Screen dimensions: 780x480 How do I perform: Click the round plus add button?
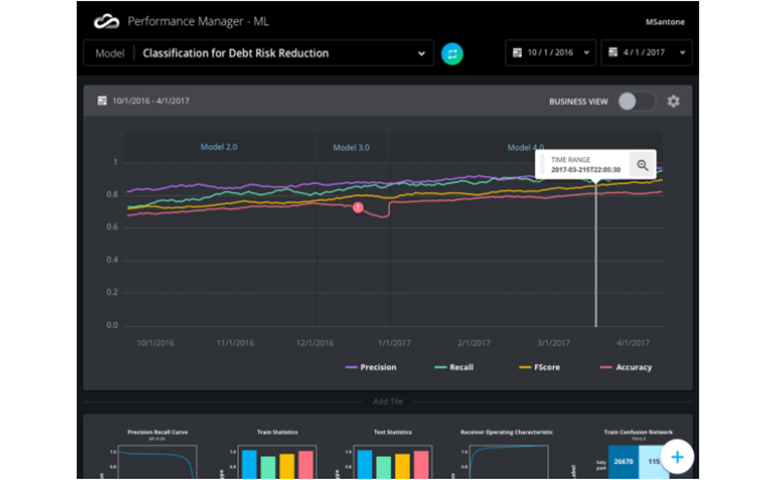(x=677, y=457)
